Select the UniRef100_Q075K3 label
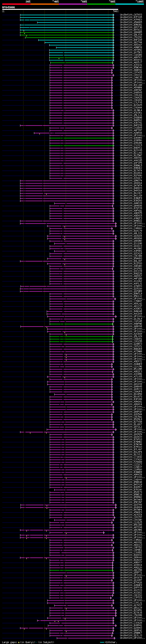Viewport: 146px width, 644px height. pos(131,52)
